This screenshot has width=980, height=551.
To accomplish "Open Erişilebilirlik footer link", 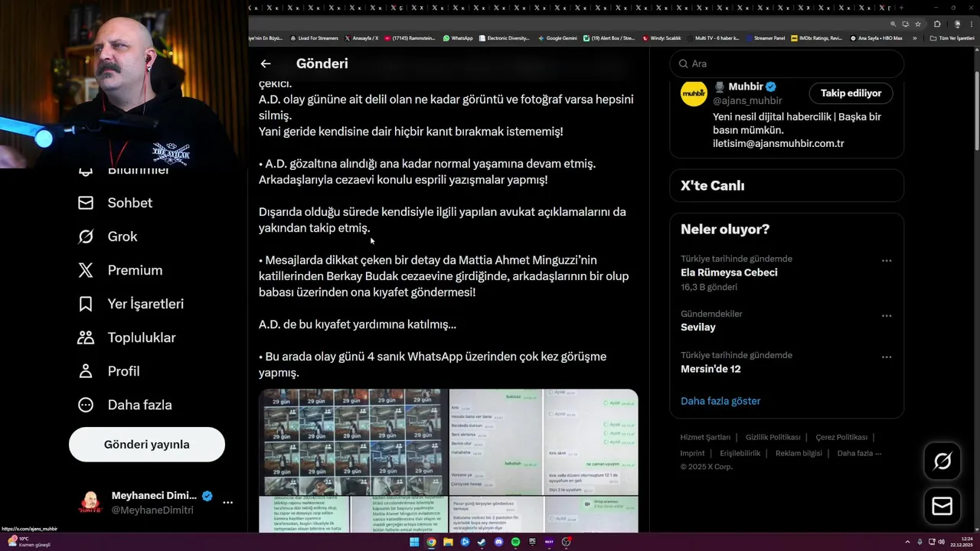I will click(x=740, y=454).
